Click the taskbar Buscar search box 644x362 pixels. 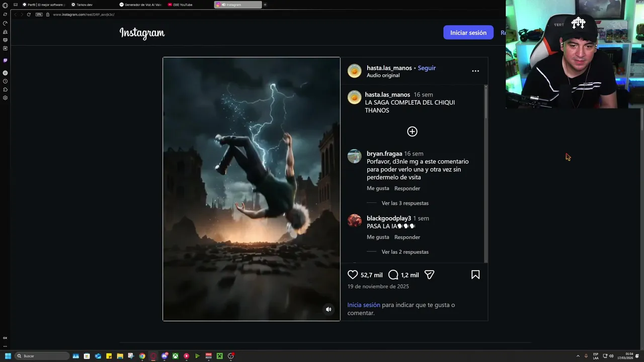pos(42,356)
